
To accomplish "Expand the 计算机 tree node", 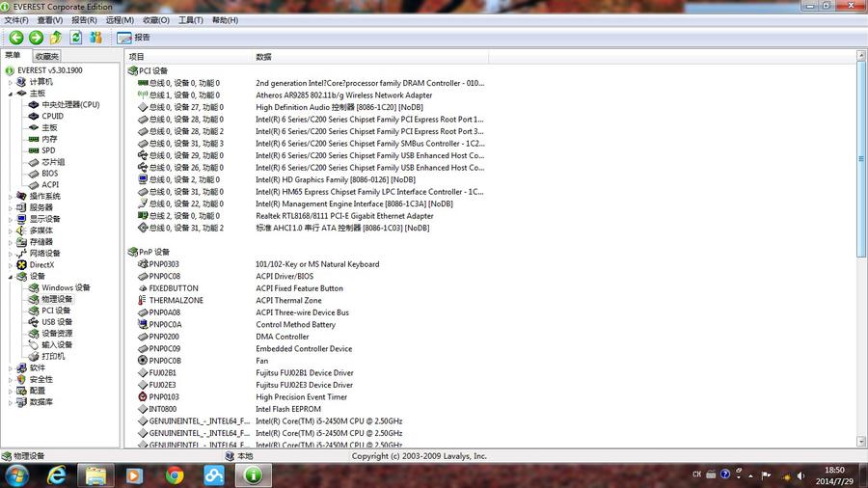I will pos(10,82).
